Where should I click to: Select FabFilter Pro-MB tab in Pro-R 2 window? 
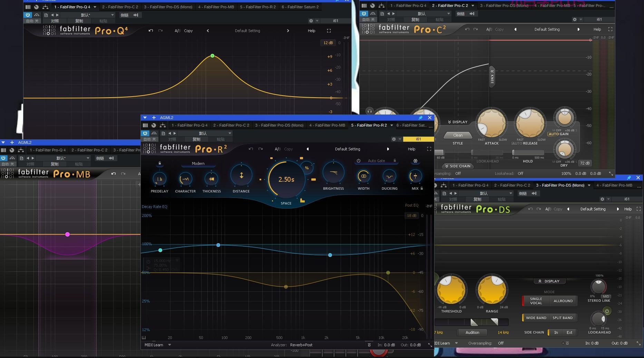click(327, 125)
